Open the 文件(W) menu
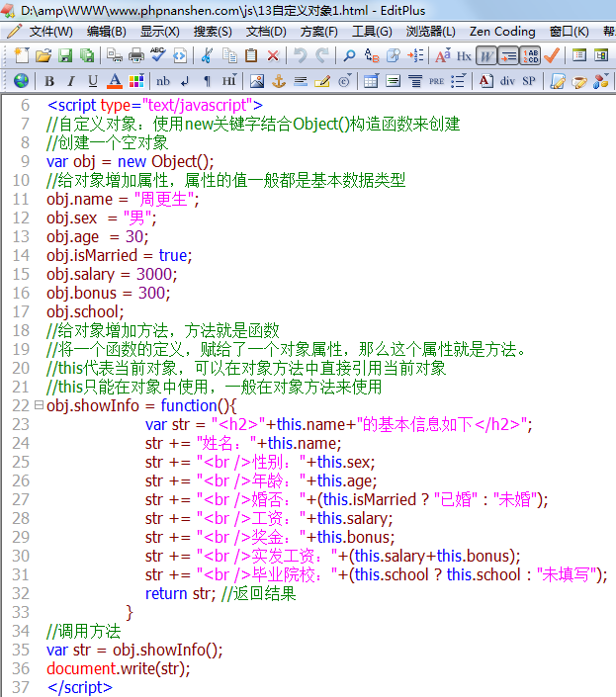616x697 pixels. (50, 32)
